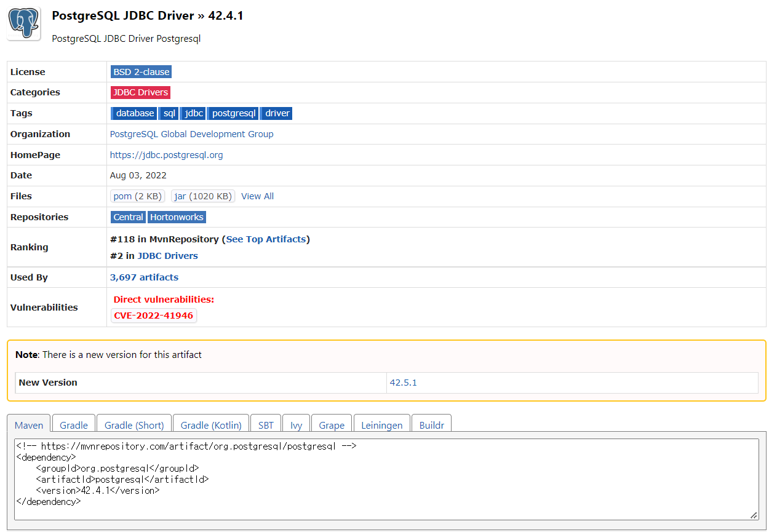Open the Central repository badge
The width and height of the screenshot is (769, 532).
coord(128,217)
